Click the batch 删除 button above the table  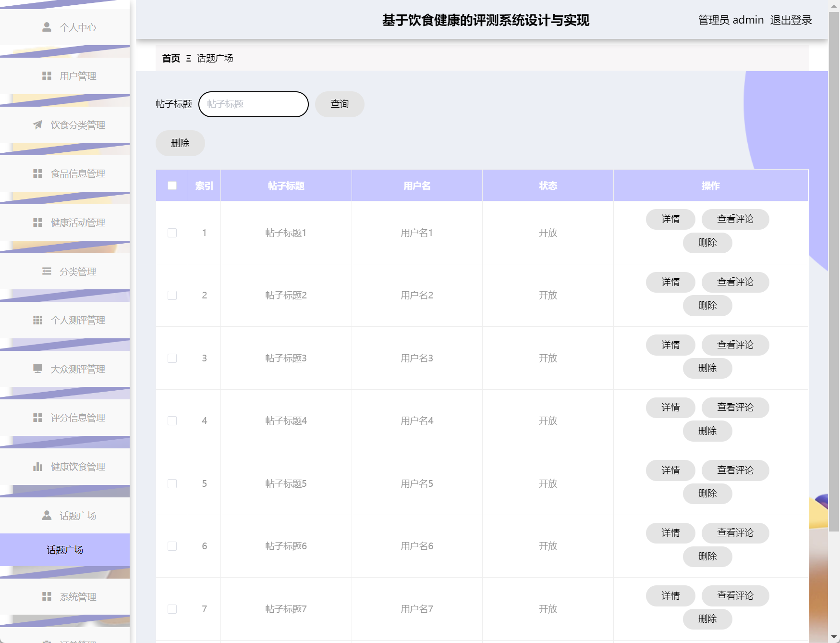pos(180,143)
